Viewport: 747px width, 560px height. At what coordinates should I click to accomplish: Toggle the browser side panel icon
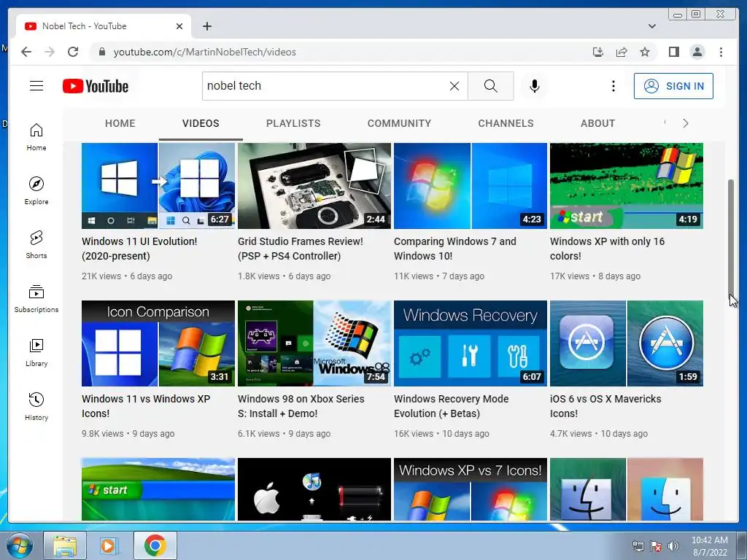673,52
